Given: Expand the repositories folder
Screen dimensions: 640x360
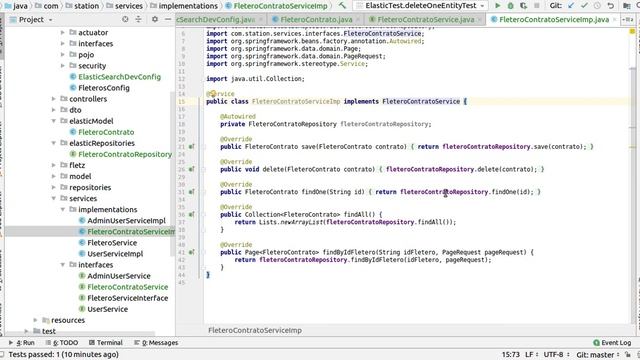Looking at the screenshot, I should 53,187.
